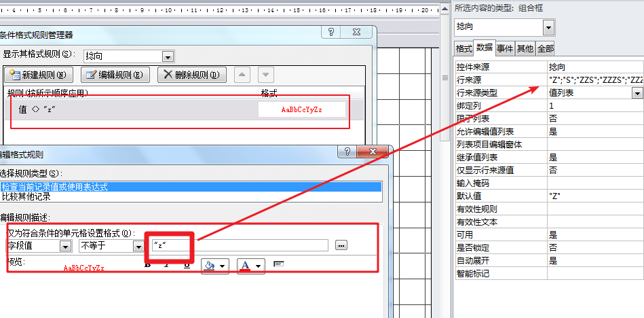Switch to 其他 tab in property sheet

coord(525,48)
